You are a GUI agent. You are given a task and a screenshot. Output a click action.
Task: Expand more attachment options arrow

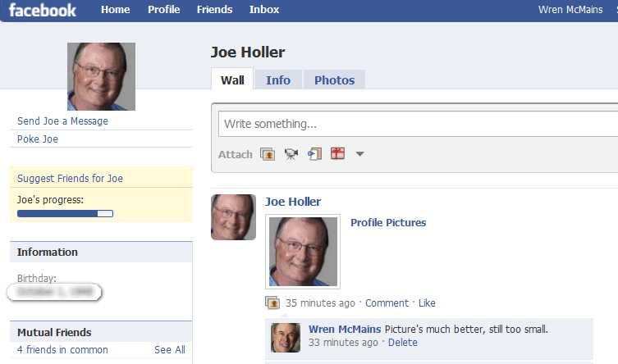click(x=359, y=154)
